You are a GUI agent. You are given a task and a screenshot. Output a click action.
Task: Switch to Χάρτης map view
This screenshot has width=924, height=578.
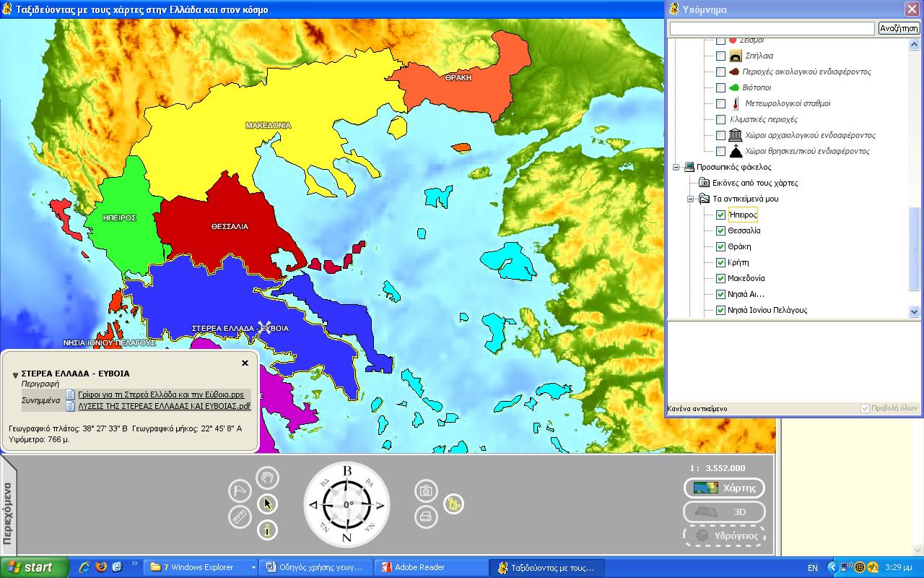pyautogui.click(x=724, y=488)
